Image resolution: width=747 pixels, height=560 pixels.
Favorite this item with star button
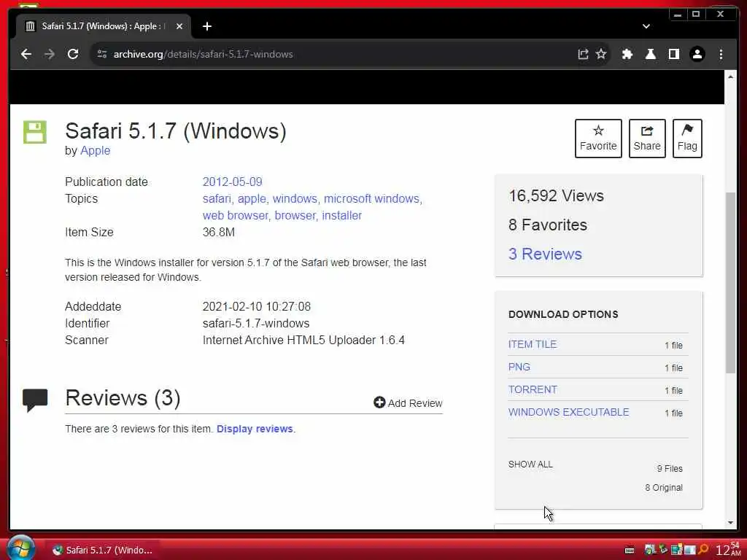pos(598,138)
